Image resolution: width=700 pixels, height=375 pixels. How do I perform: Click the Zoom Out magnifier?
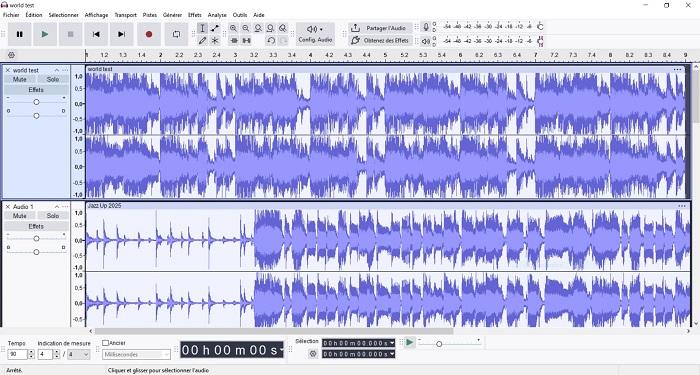[x=246, y=28]
